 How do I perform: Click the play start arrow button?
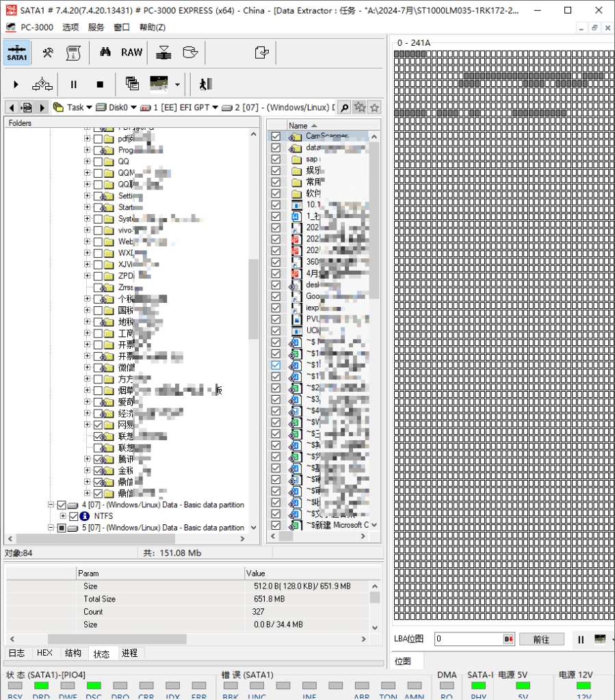click(16, 84)
